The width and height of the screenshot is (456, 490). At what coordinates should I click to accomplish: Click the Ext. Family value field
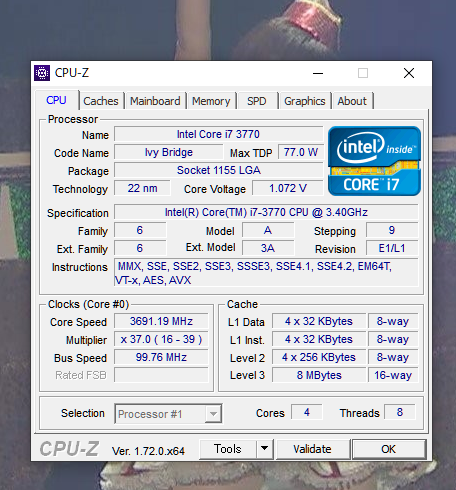point(140,248)
